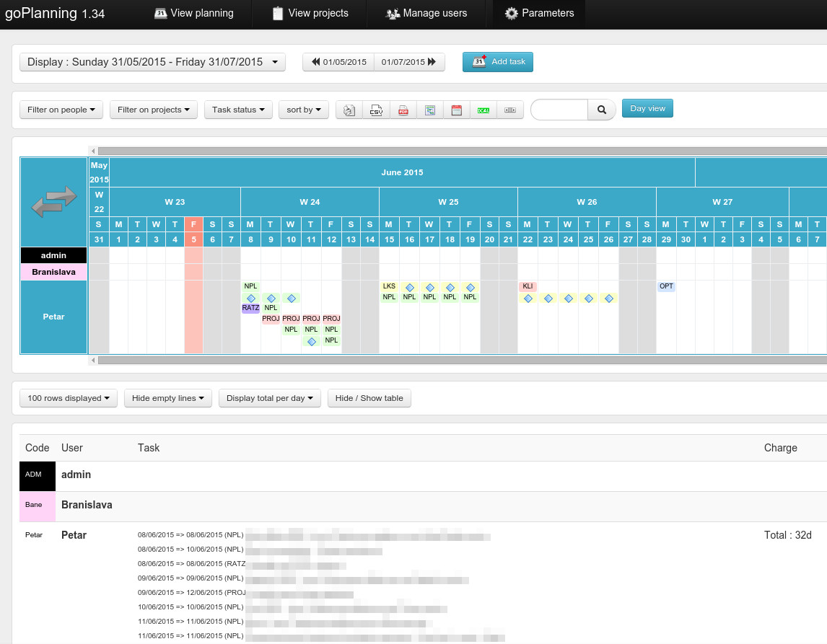
Task: Click the diamond milestone on June 26
Action: (609, 299)
